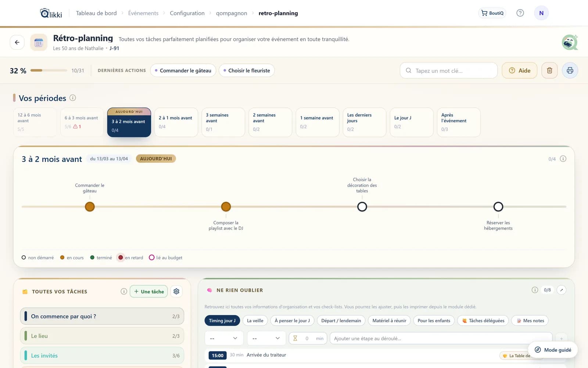Show info icon for 3 à 2 mois avant panel

[563, 159]
